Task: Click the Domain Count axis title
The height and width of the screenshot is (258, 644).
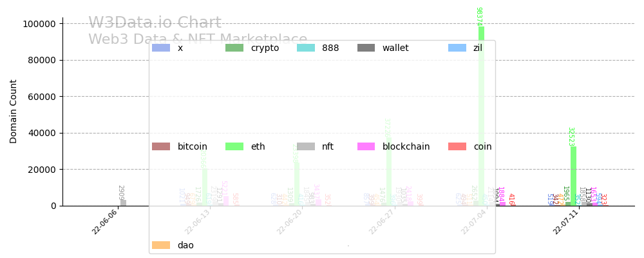Action: click(x=14, y=111)
